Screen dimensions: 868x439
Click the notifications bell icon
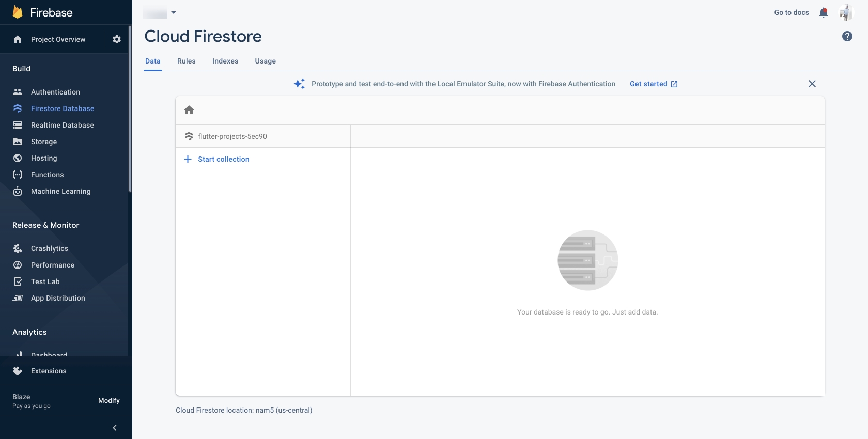pyautogui.click(x=824, y=12)
